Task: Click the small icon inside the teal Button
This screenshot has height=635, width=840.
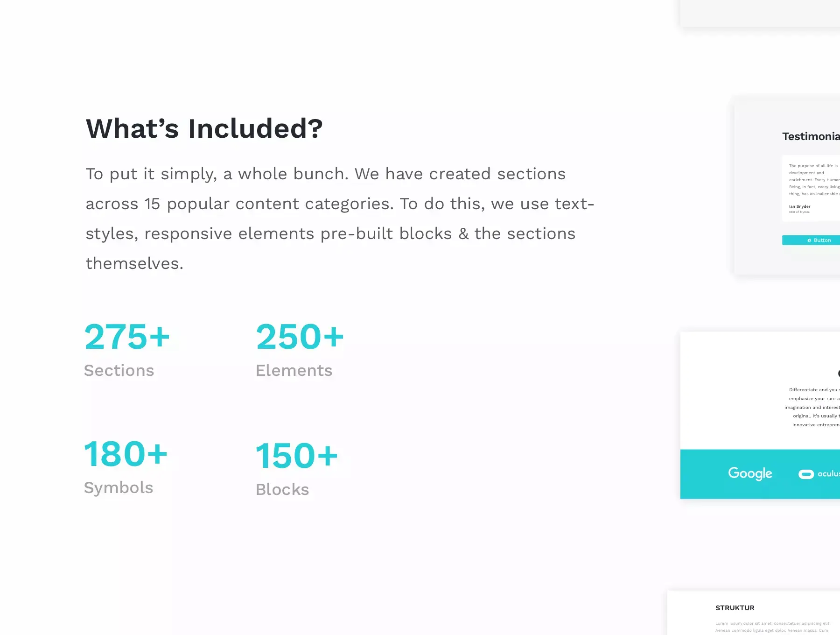Action: 809,240
